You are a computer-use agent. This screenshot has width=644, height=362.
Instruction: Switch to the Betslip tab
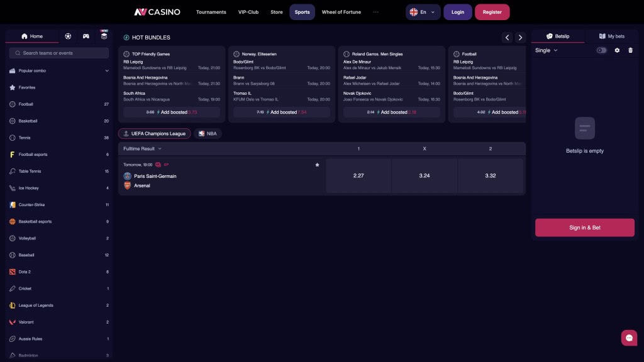tap(558, 36)
